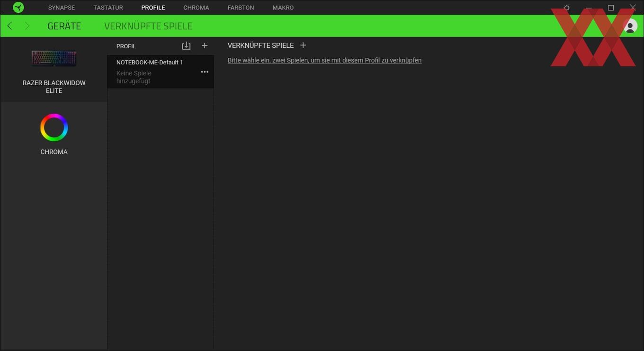Switch to the TASTATUR tab
The image size is (644, 351).
[108, 8]
